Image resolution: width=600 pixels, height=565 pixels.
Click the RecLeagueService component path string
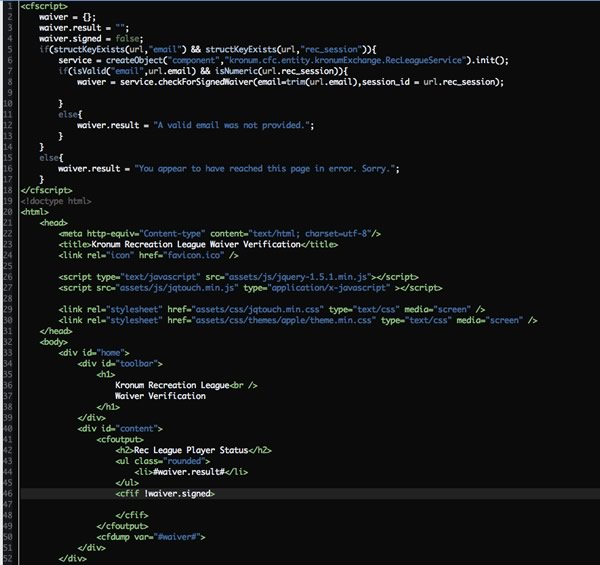click(x=345, y=60)
